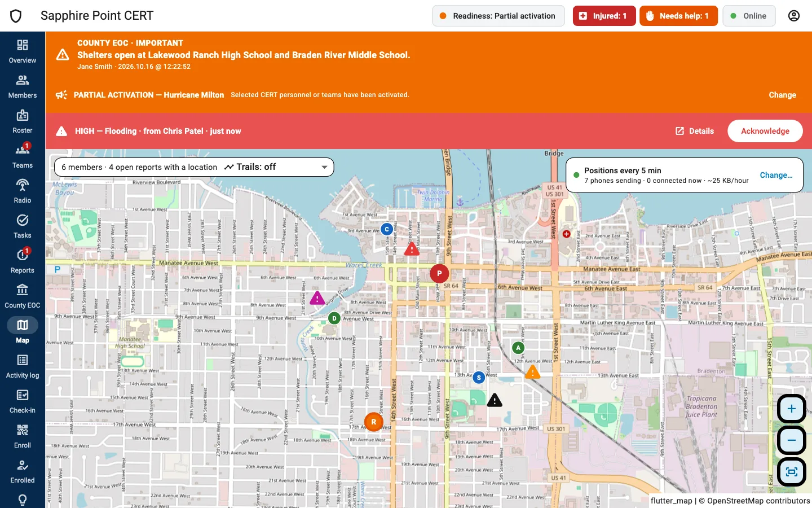This screenshot has width=812, height=508.
Task: Open Reports with one alert
Action: click(x=23, y=261)
